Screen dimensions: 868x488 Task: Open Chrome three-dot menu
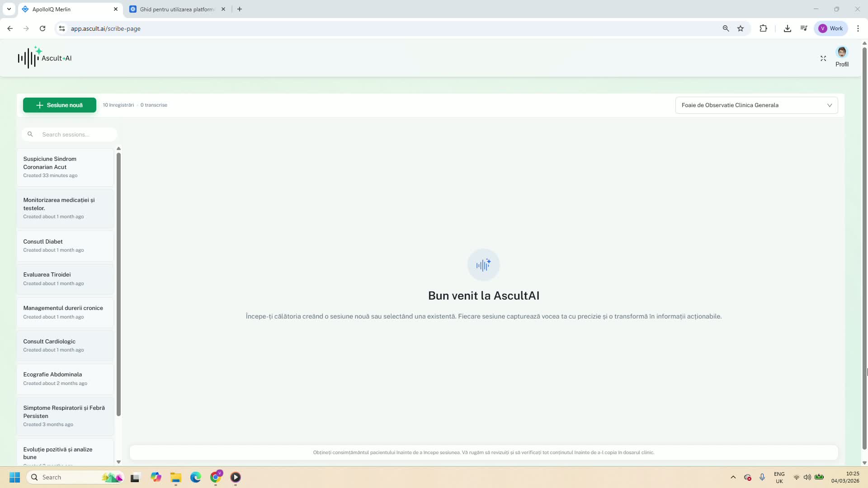(858, 28)
